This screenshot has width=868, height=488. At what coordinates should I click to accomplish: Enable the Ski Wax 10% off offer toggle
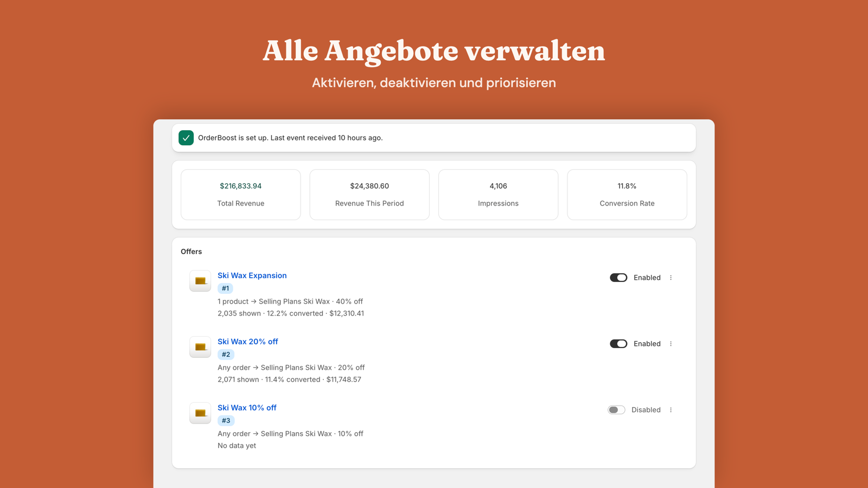[616, 410]
